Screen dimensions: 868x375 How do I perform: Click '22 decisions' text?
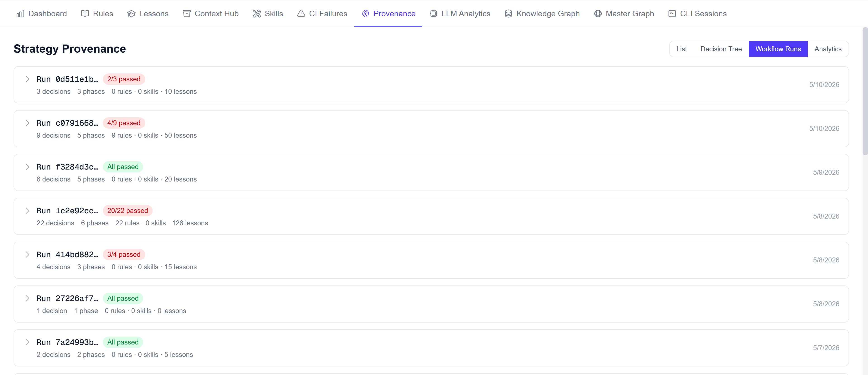click(x=55, y=223)
